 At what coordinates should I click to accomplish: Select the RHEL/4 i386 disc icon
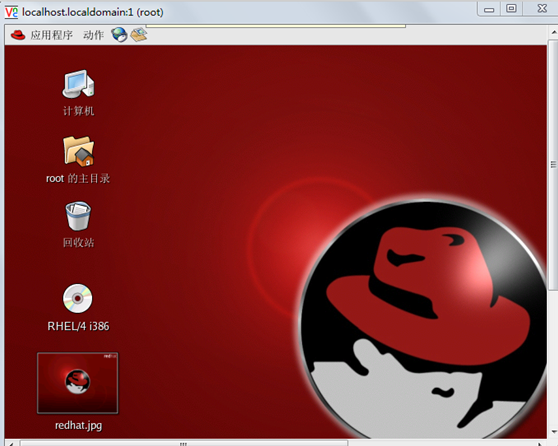pyautogui.click(x=78, y=298)
